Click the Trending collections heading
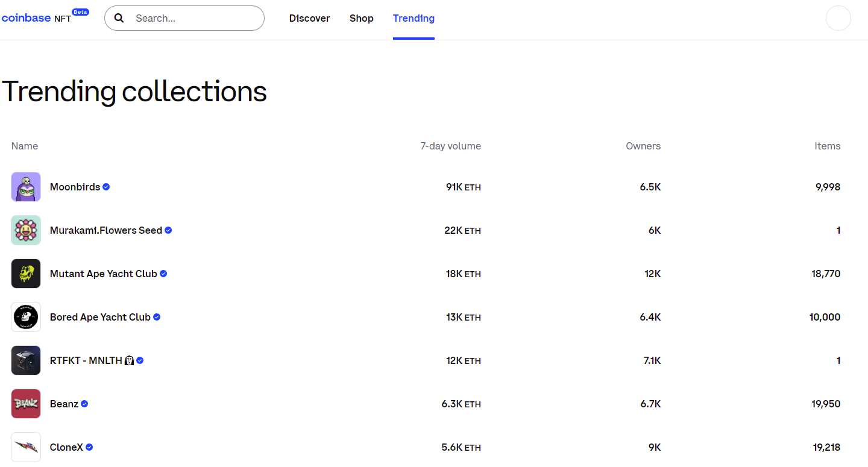 click(134, 92)
